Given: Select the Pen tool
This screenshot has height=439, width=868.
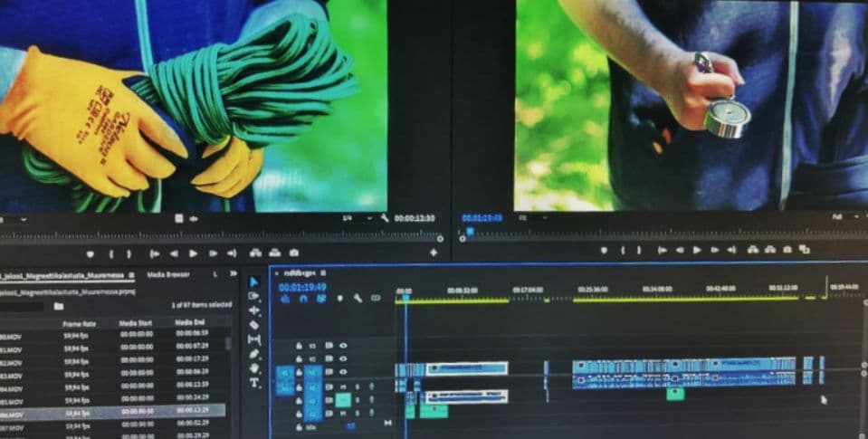Looking at the screenshot, I should (254, 354).
